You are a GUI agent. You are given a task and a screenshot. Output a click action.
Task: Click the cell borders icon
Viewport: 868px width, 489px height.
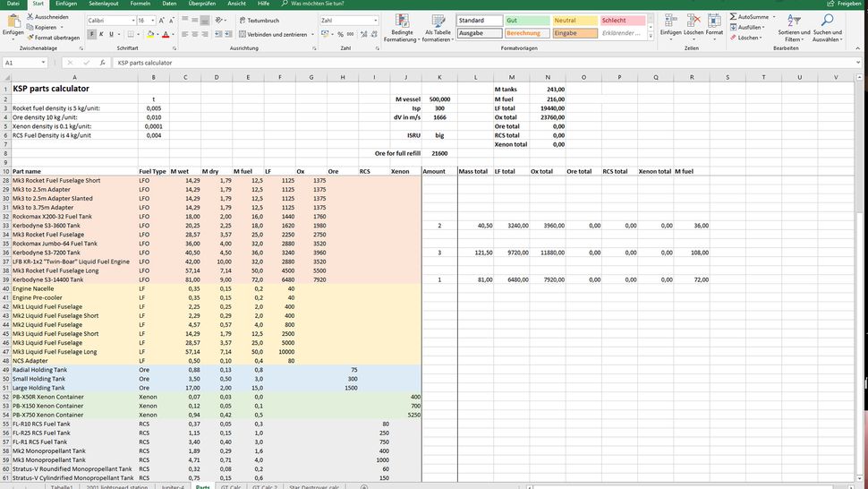click(x=132, y=34)
